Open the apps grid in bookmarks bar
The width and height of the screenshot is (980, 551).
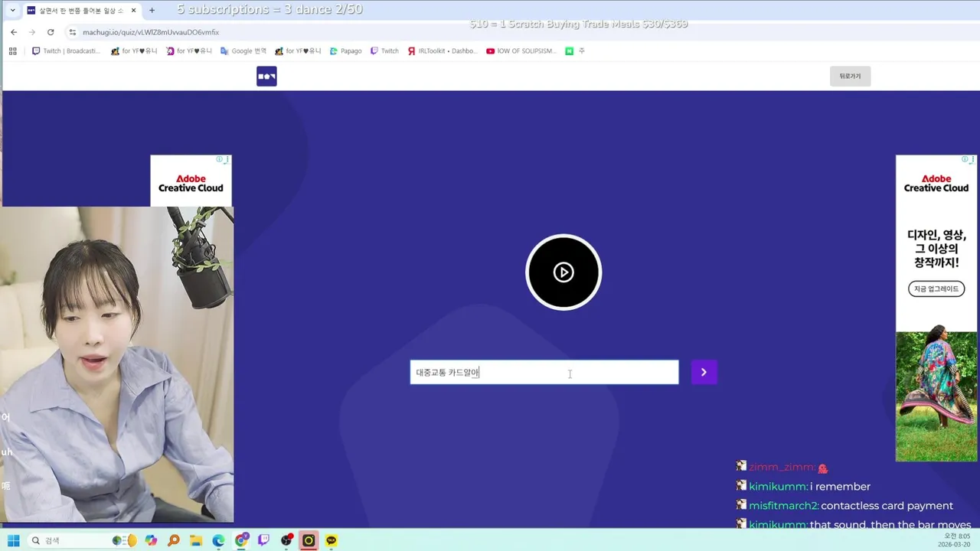(12, 51)
